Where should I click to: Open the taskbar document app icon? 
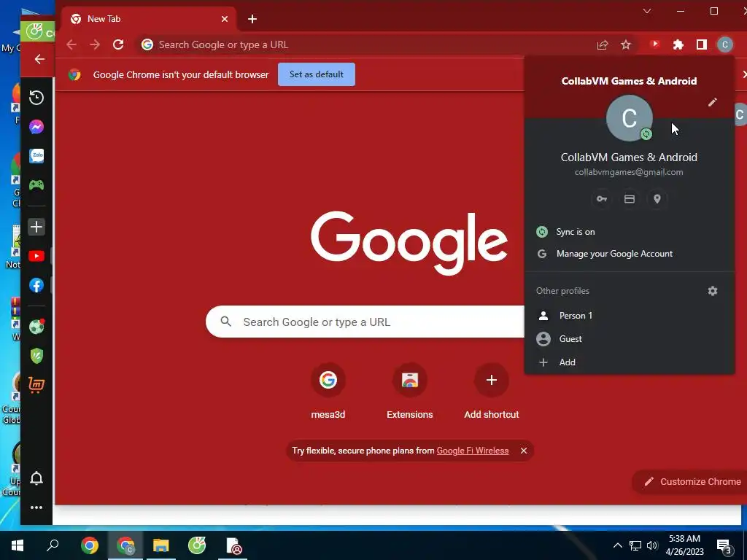[233, 545]
